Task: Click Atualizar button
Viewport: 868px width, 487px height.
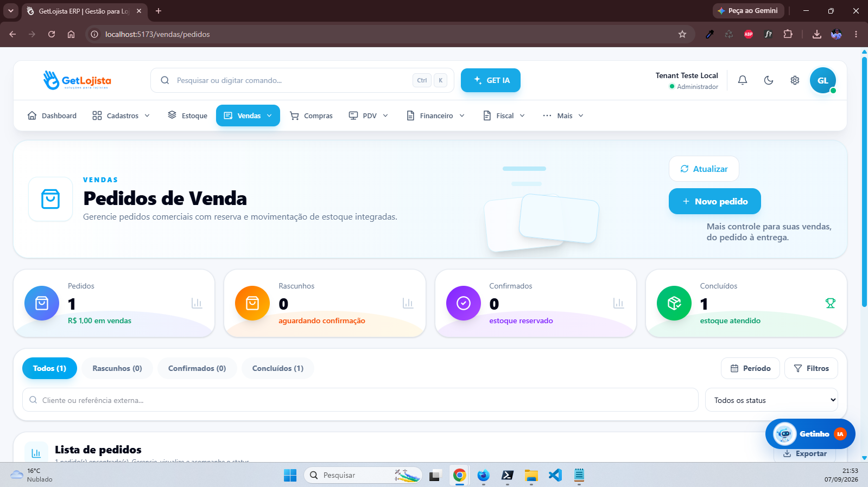Action: tap(704, 169)
